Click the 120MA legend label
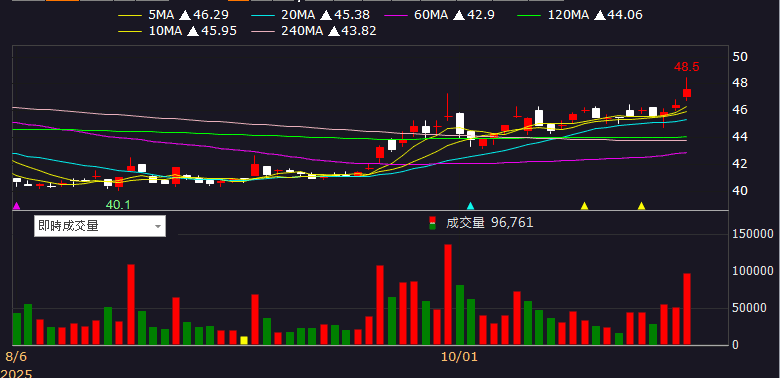The width and height of the screenshot is (780, 378). (x=568, y=15)
